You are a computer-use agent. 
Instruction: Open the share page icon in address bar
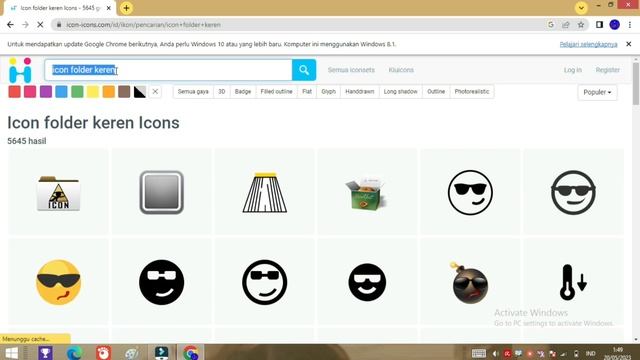(566, 25)
